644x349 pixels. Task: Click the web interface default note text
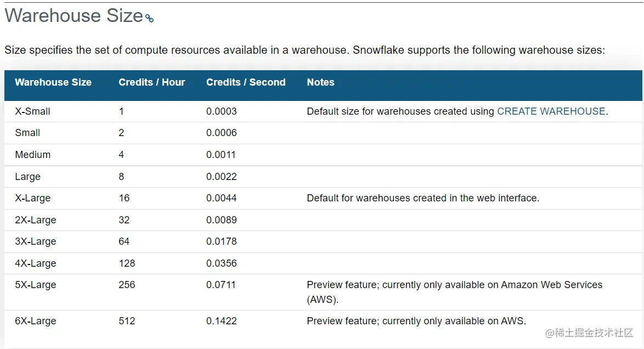[x=423, y=198]
